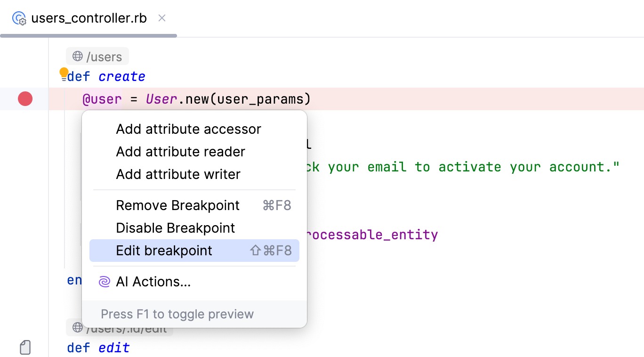Click the AI Actions swirl icon in menu
Viewport: 644px width, 357px height.
pos(104,281)
